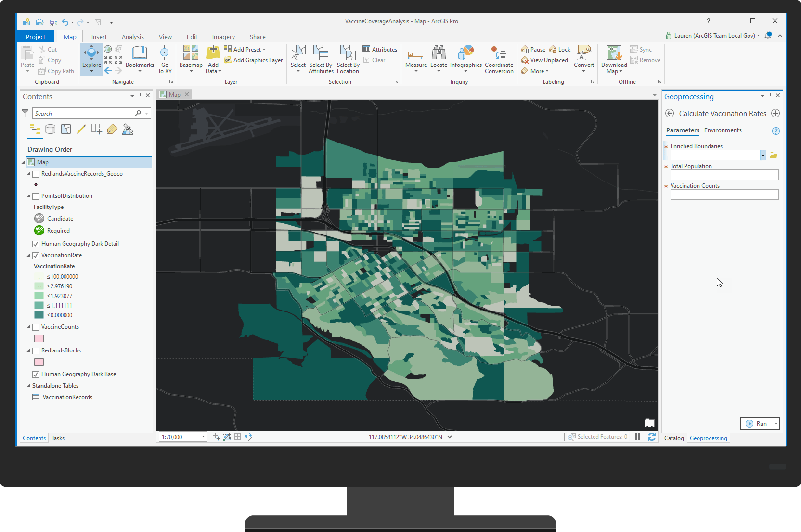Uncheck the VaccinationRate layer
The image size is (801, 532).
(36, 256)
